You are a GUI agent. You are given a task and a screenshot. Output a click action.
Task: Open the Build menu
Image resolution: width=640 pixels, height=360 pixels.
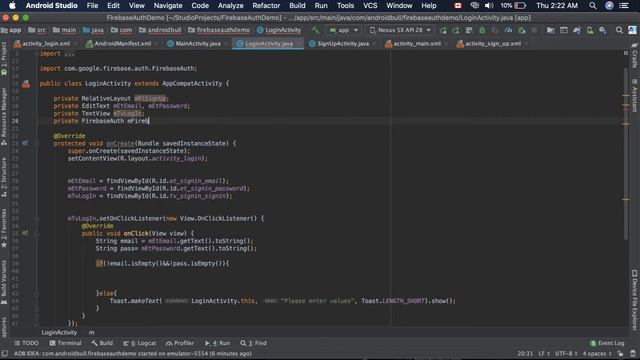click(x=297, y=6)
